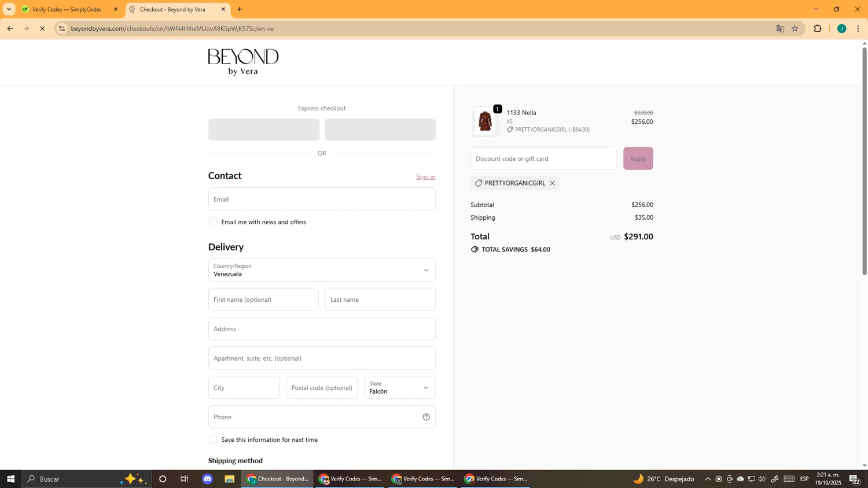
Task: Open the clock and date panel
Action: [829, 479]
